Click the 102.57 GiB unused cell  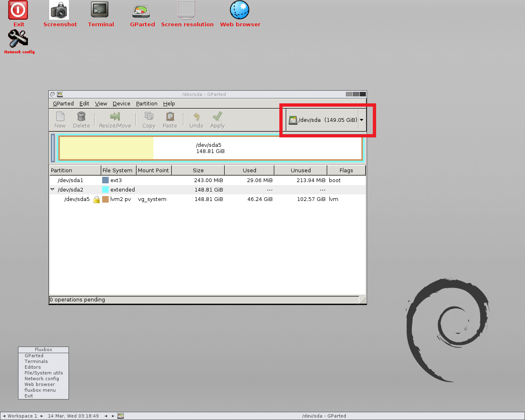(311, 199)
